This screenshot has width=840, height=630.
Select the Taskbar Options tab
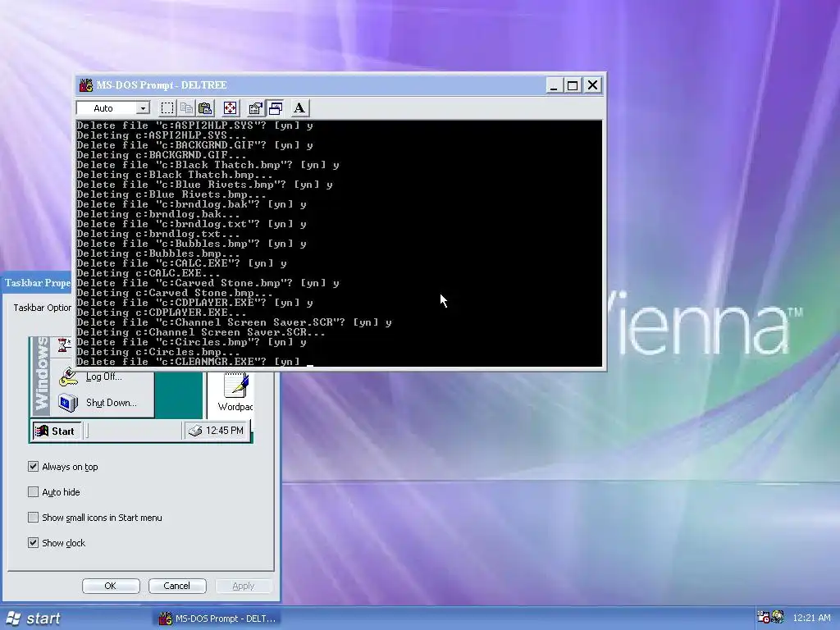click(42, 308)
